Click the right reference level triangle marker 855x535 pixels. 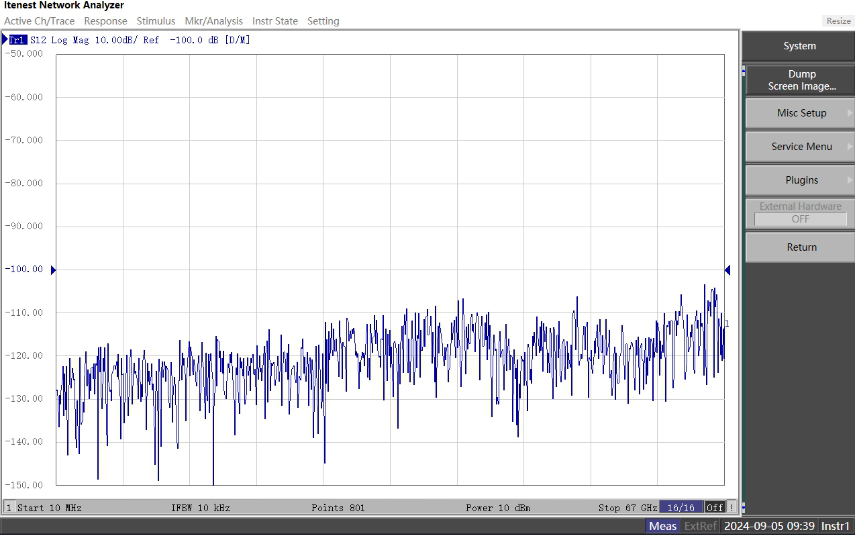[x=727, y=270]
